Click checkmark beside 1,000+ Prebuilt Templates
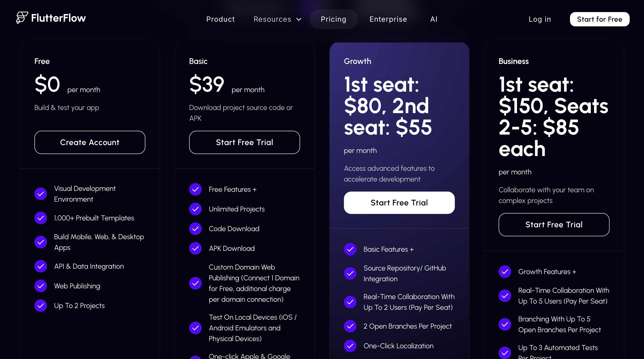This screenshot has width=644, height=359. pos(41,218)
